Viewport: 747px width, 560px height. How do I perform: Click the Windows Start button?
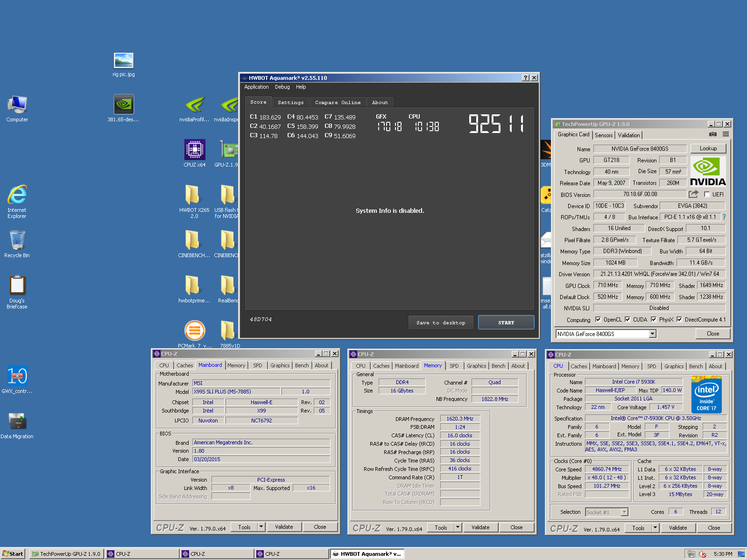13,554
